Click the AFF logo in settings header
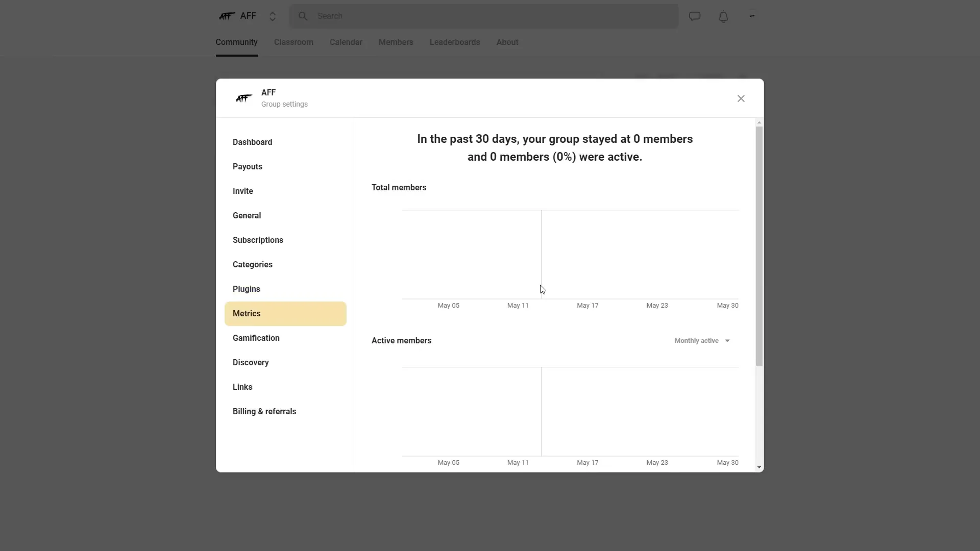 click(x=244, y=98)
